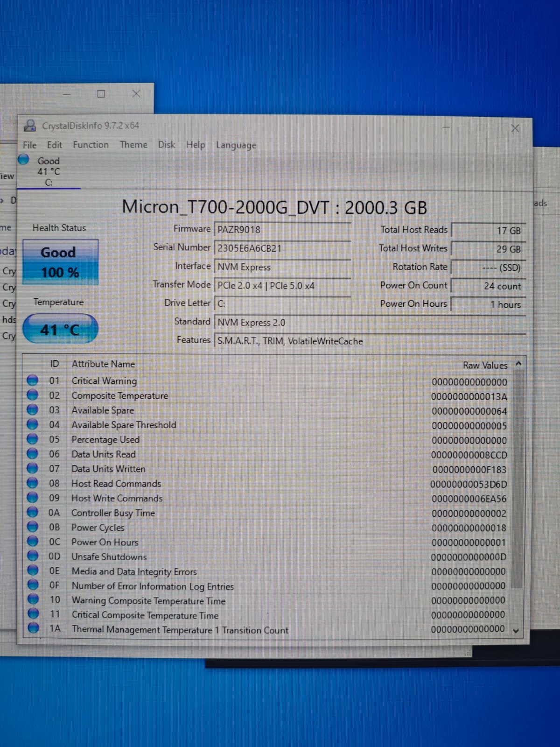Click the Total Host Reads value 17 GB
Screen dimensions: 560x747
(489, 230)
